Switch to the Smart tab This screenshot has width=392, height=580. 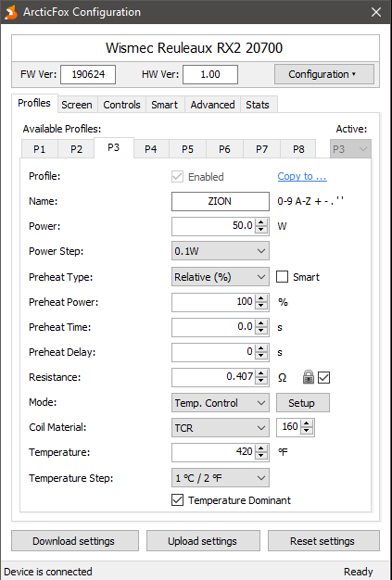tap(165, 105)
